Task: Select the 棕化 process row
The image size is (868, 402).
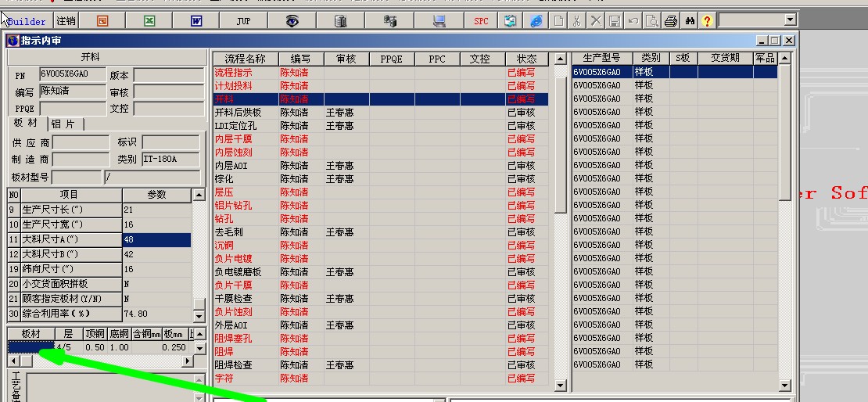Action: [x=381, y=179]
